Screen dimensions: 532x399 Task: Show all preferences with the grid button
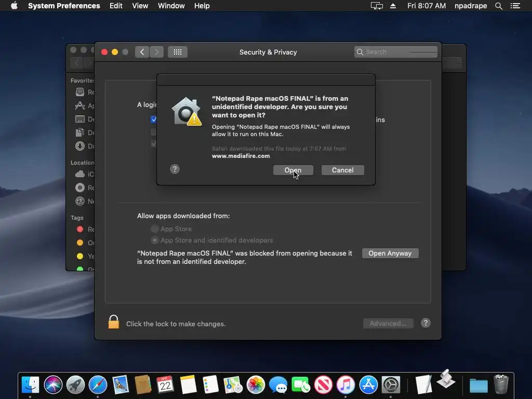[178, 52]
